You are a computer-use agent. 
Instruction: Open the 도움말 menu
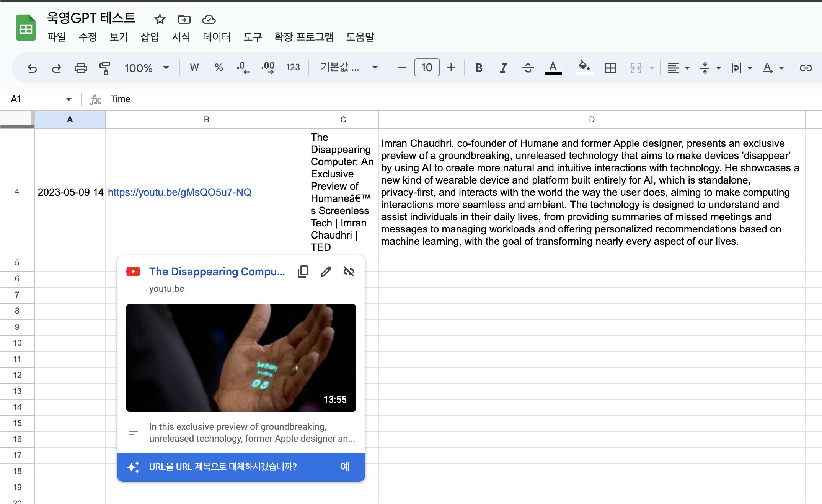[360, 37]
